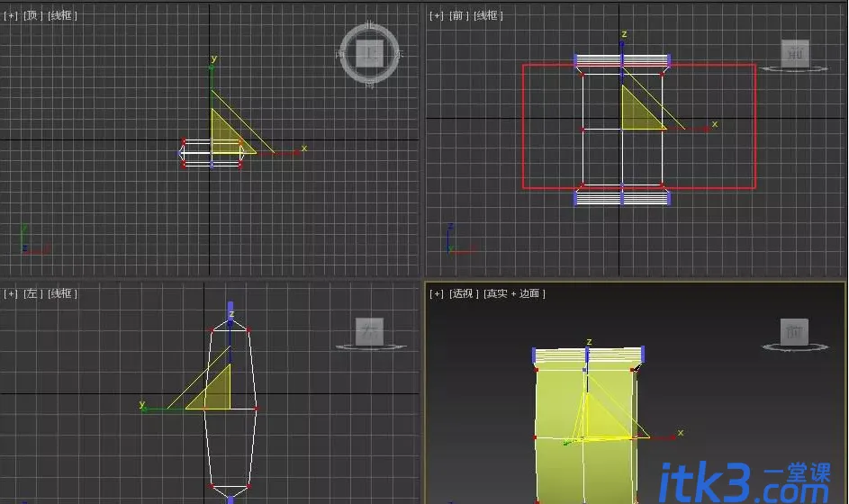Open the [+] menu in the top (顶) viewport
The height and width of the screenshot is (504, 849).
(11, 15)
